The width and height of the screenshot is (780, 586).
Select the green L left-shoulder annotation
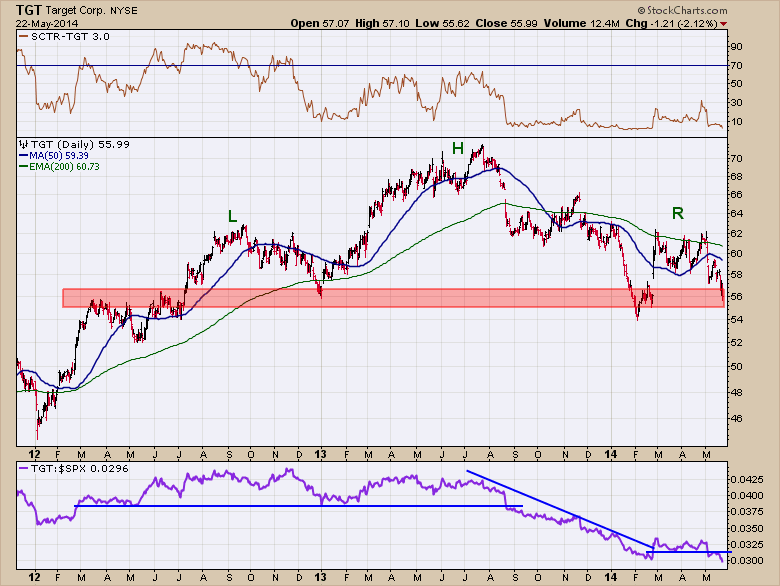tap(232, 216)
